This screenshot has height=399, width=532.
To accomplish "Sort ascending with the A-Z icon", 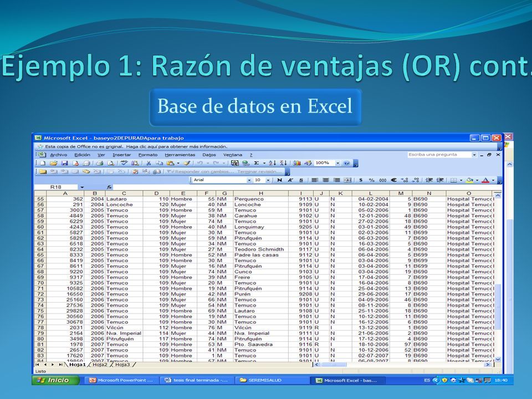I will coord(273,163).
